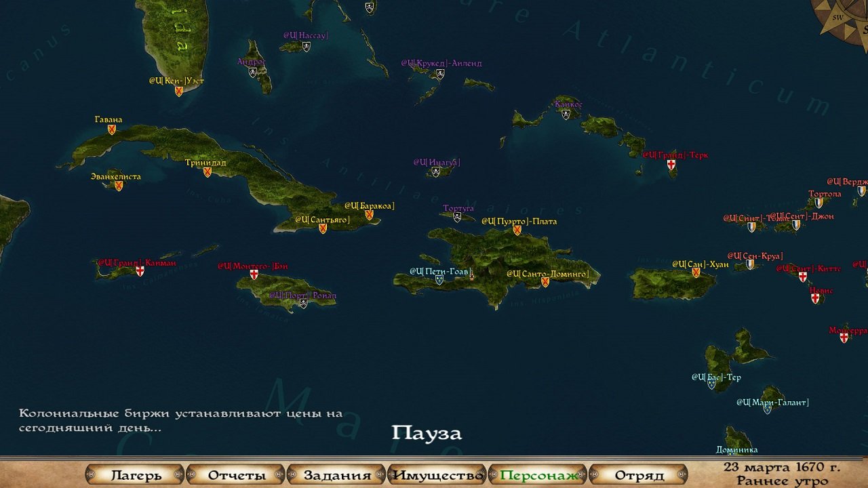Click the Нассау pirate town icon
Screen dimensions: 868x488
tap(307, 47)
